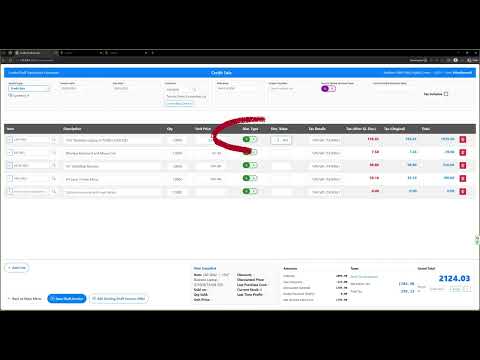Open the customer selection dropdown
The width and height of the screenshot is (480, 360).
click(179, 89)
